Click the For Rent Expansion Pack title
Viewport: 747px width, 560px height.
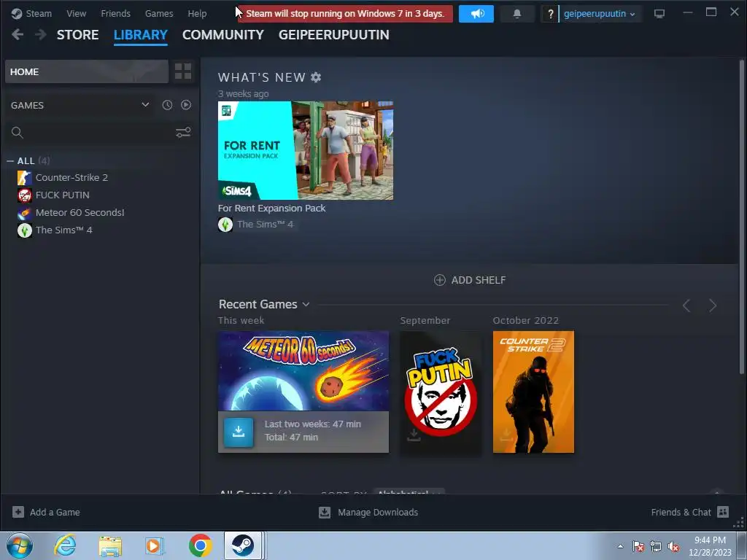(271, 208)
